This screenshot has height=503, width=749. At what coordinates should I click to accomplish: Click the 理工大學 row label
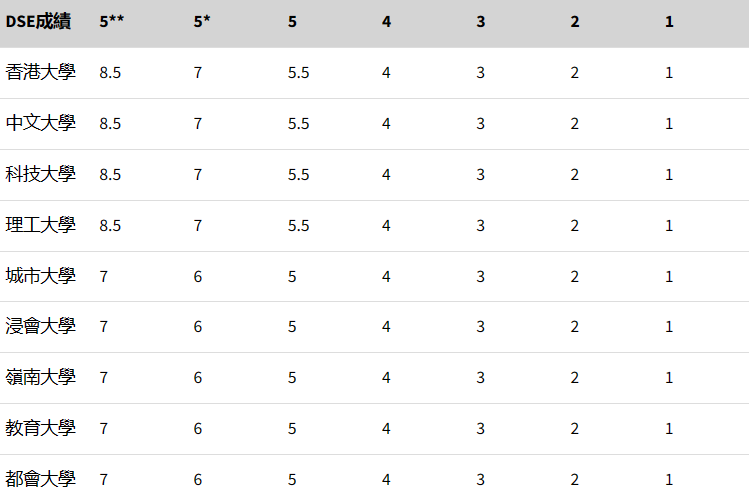pos(41,225)
